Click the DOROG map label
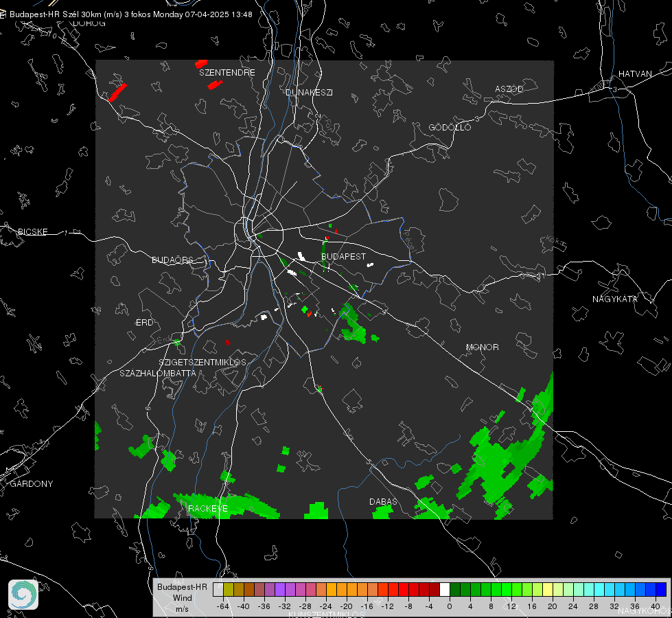 point(89,23)
